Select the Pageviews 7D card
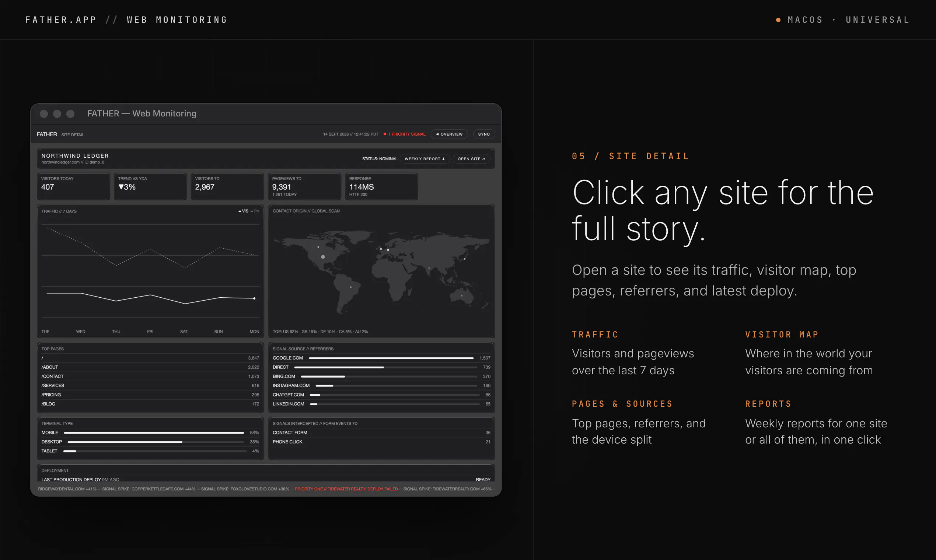936x560 pixels. (x=304, y=186)
